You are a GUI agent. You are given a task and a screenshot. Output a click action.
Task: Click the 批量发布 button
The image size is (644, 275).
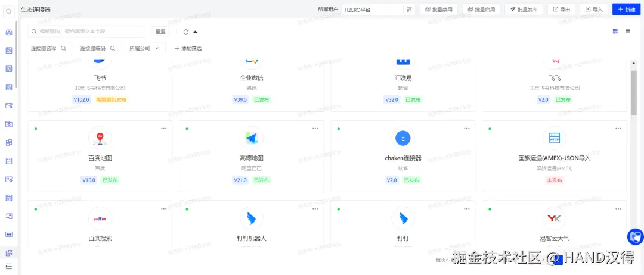524,10
